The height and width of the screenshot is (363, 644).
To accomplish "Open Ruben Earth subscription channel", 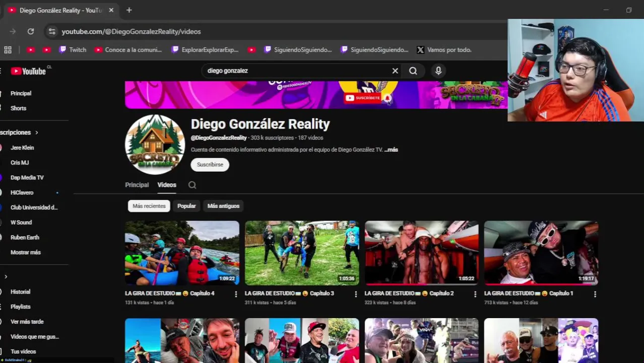I will tap(25, 237).
